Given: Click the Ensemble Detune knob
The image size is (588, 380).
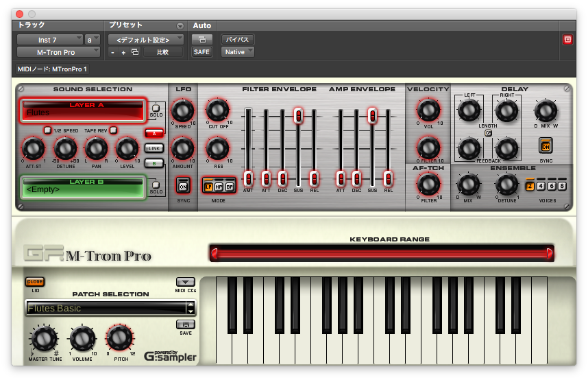Looking at the screenshot, I should (x=507, y=185).
